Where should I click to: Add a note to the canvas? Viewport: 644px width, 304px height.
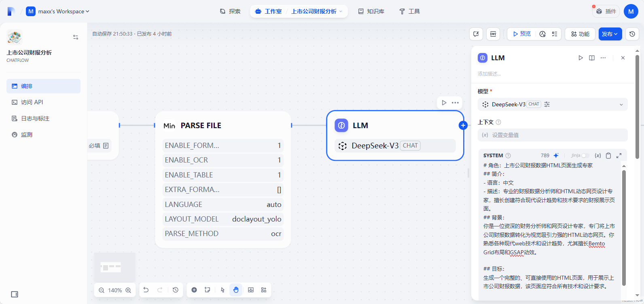pos(208,290)
